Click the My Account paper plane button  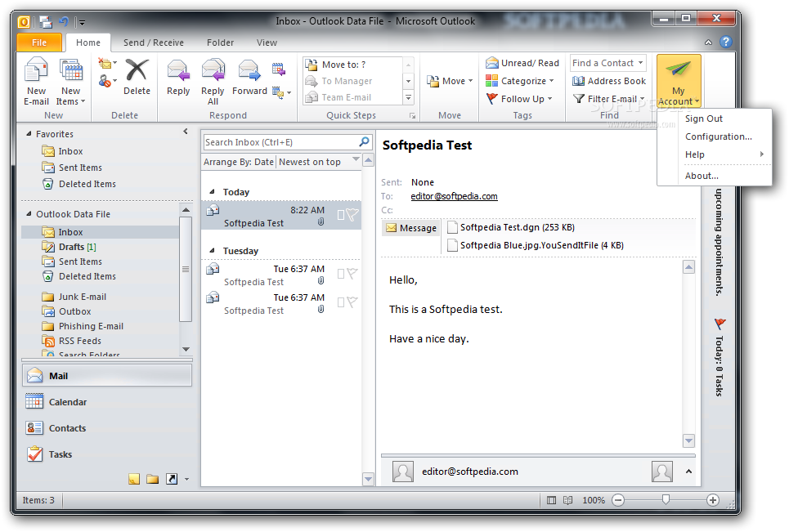[x=679, y=82]
